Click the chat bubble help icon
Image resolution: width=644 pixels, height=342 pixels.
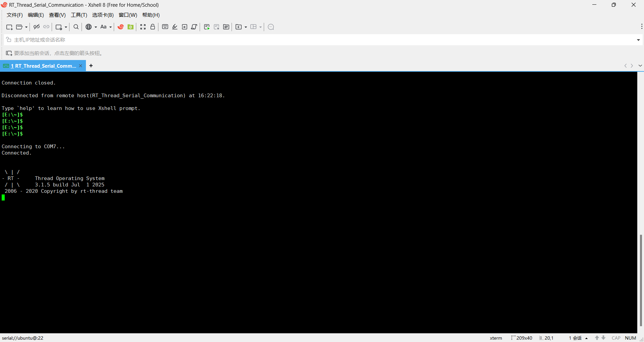[271, 27]
